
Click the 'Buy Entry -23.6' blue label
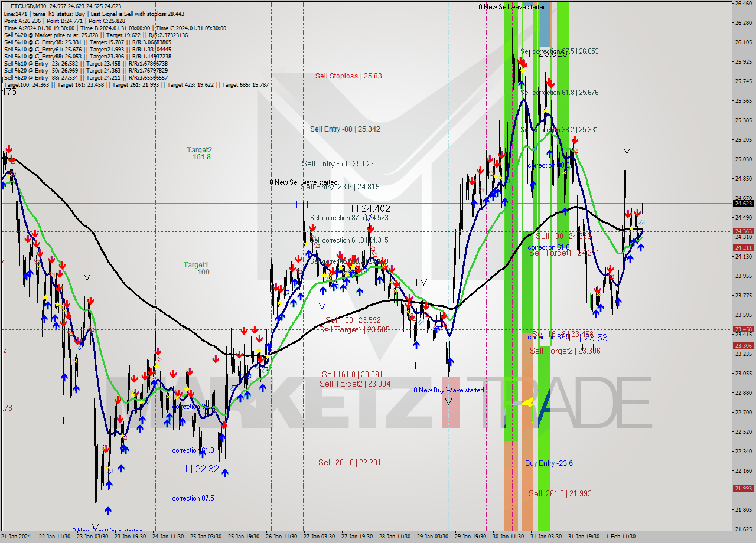coord(549,463)
